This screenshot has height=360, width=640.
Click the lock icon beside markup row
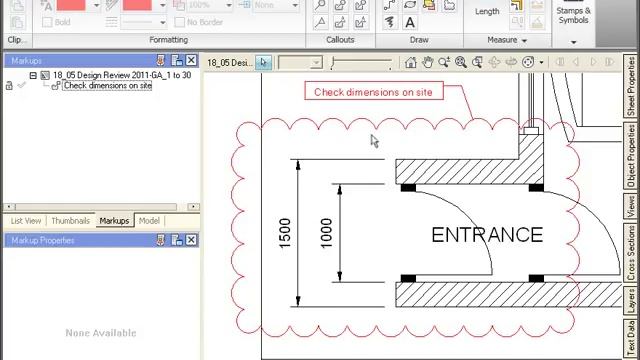[x=9, y=85]
